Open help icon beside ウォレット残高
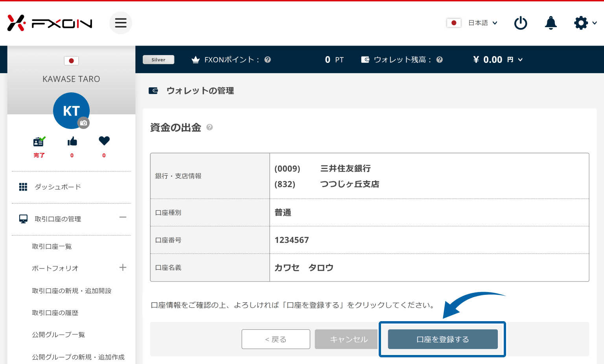The width and height of the screenshot is (604, 364). coord(440,60)
